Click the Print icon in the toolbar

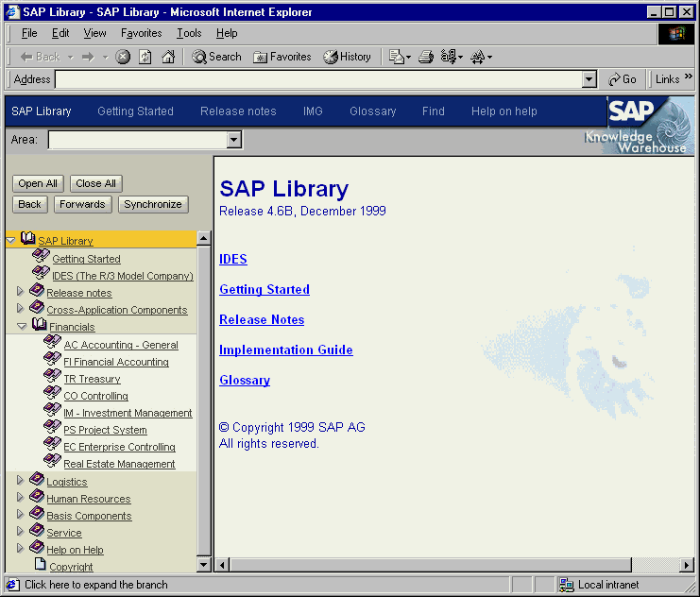click(426, 57)
